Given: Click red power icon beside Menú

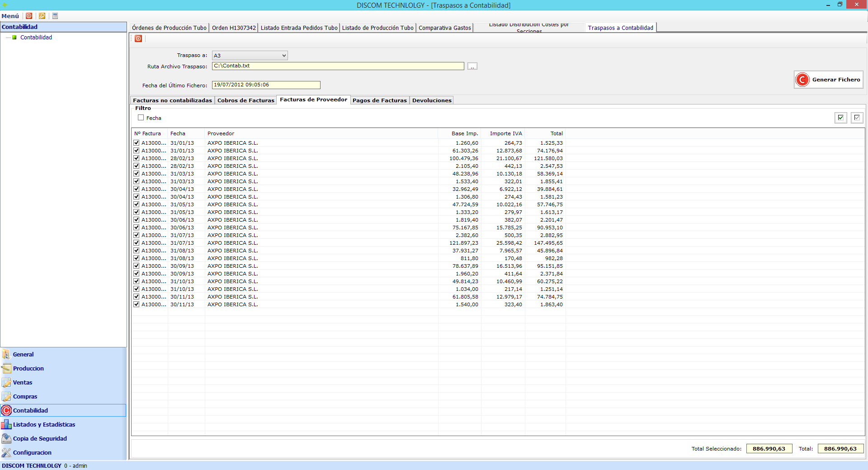Looking at the screenshot, I should [29, 16].
